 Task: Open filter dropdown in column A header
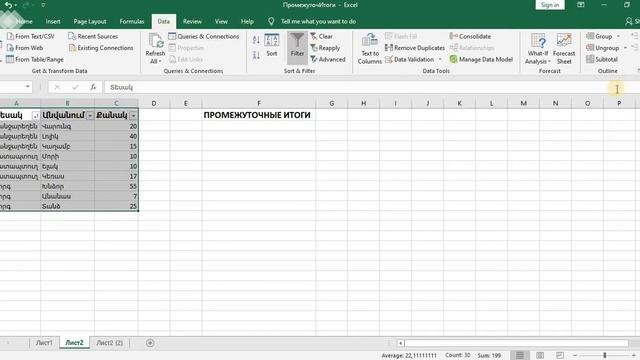[x=36, y=116]
